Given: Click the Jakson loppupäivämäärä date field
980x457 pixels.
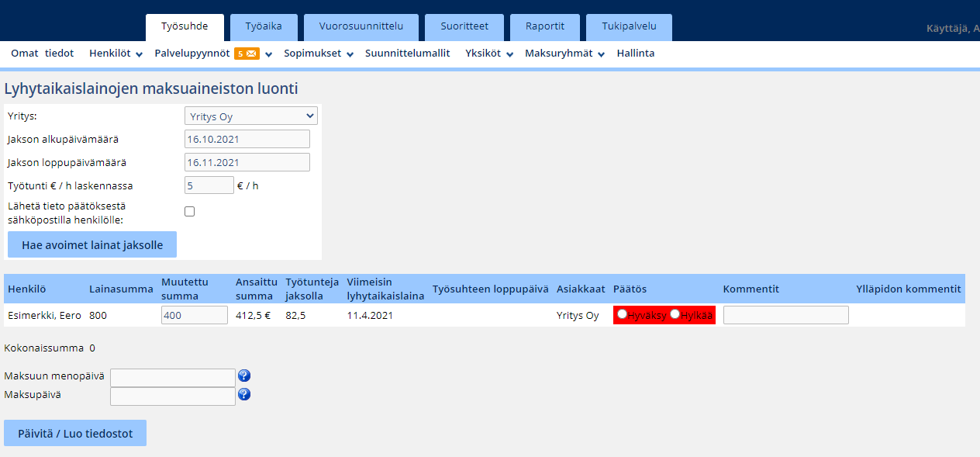Looking at the screenshot, I should tap(247, 162).
